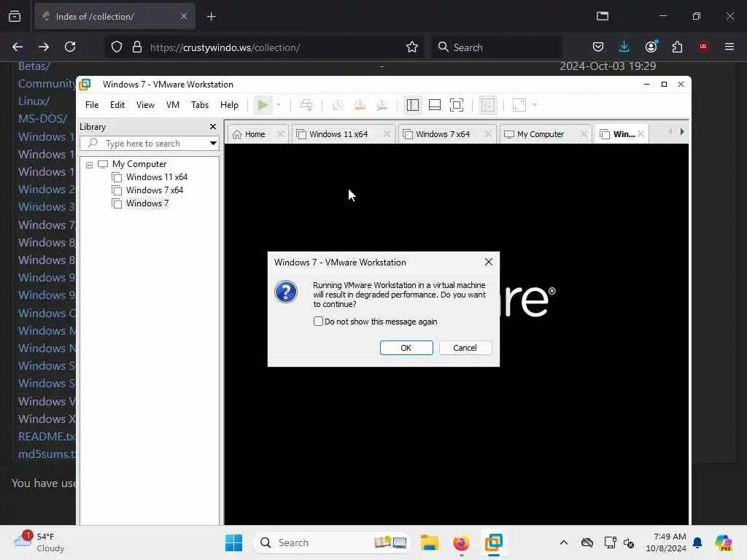The width and height of the screenshot is (747, 560).
Task: Open a new Firefox tab
Action: [211, 17]
